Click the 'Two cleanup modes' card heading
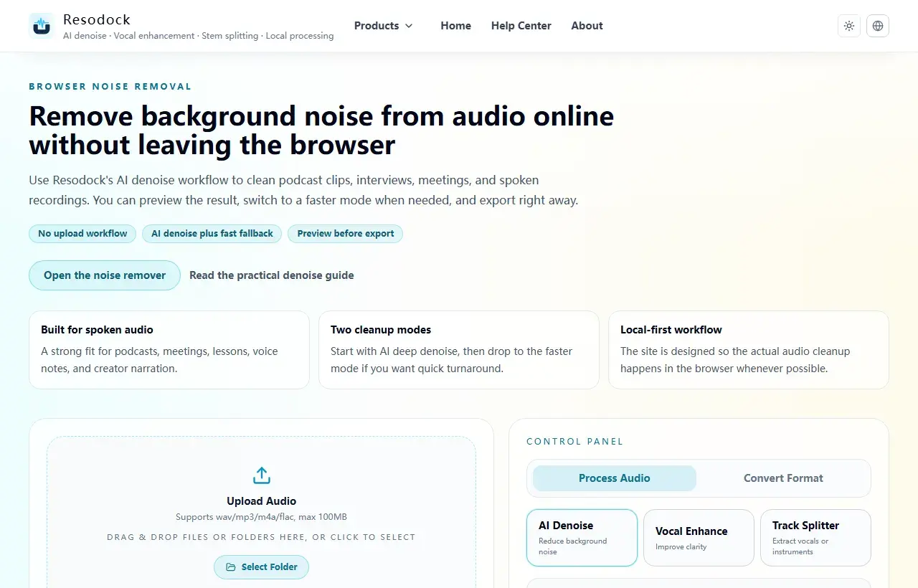 click(381, 330)
